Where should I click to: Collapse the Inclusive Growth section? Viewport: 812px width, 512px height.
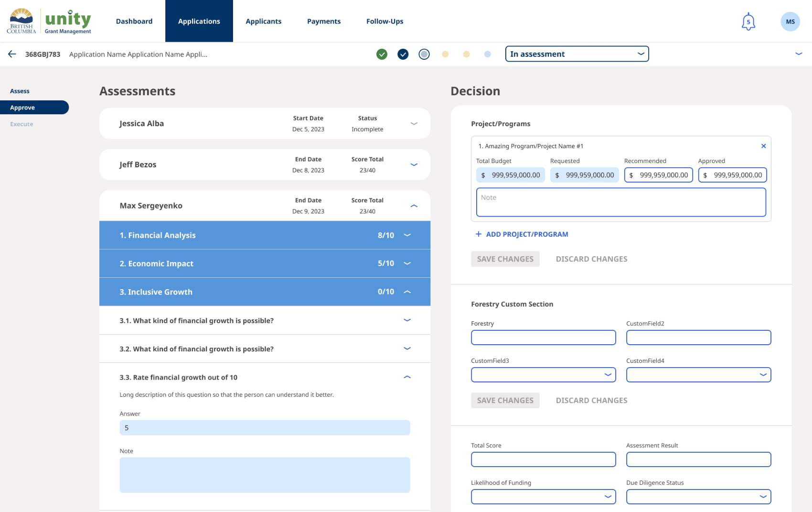tap(407, 292)
